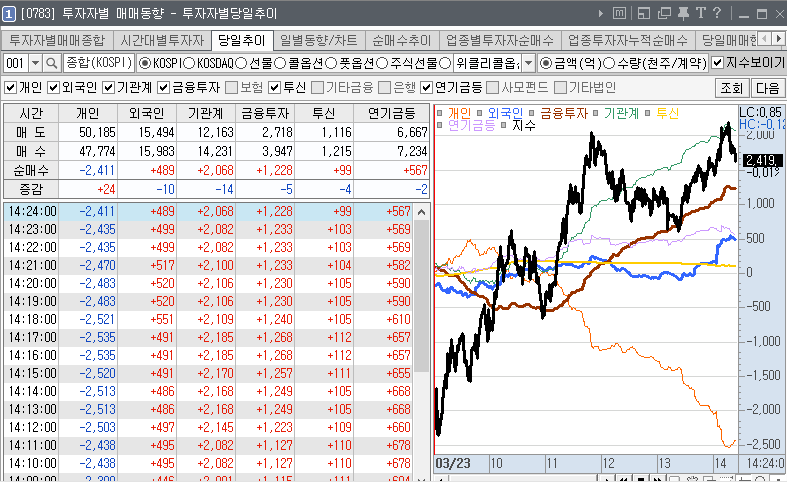Switch to the 일별동향/차트 tab

(318, 40)
